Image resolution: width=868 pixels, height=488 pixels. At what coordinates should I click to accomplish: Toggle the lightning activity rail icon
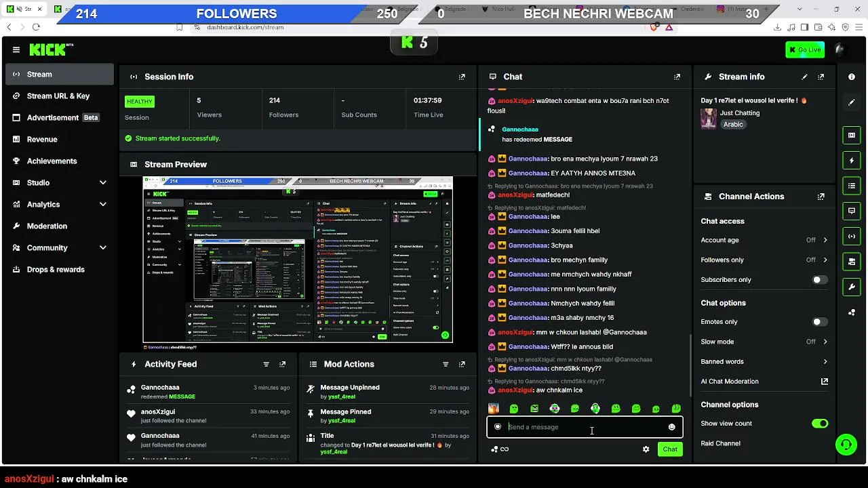pos(852,161)
